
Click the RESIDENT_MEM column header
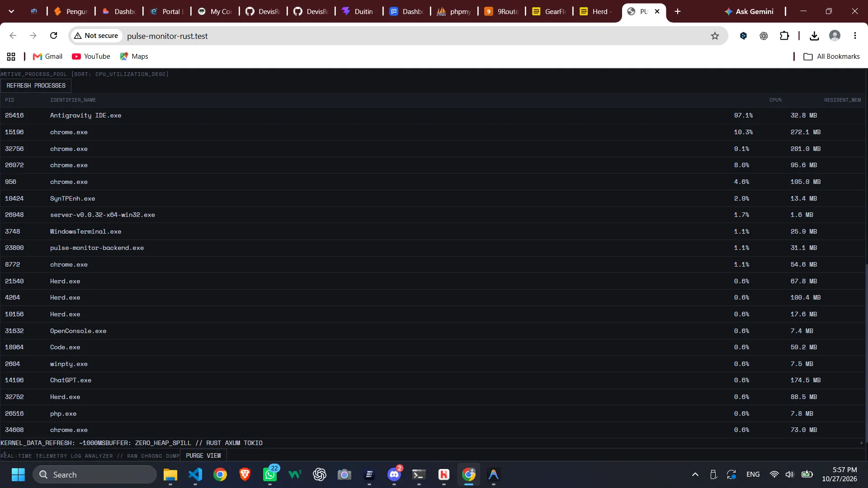842,100
